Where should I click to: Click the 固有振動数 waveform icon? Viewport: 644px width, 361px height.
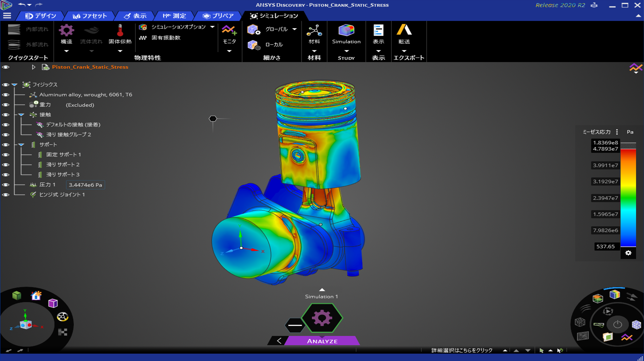tap(143, 38)
